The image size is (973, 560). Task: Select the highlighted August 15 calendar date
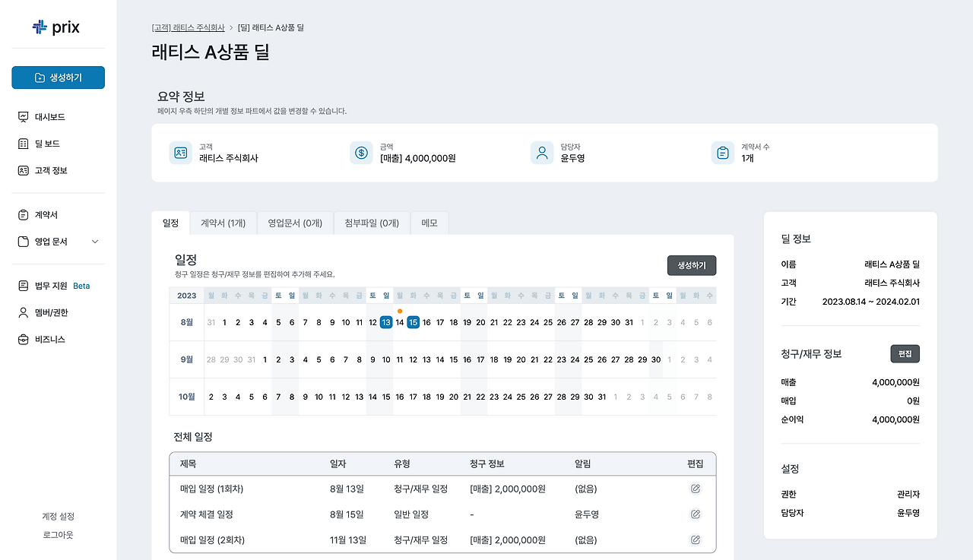point(413,321)
